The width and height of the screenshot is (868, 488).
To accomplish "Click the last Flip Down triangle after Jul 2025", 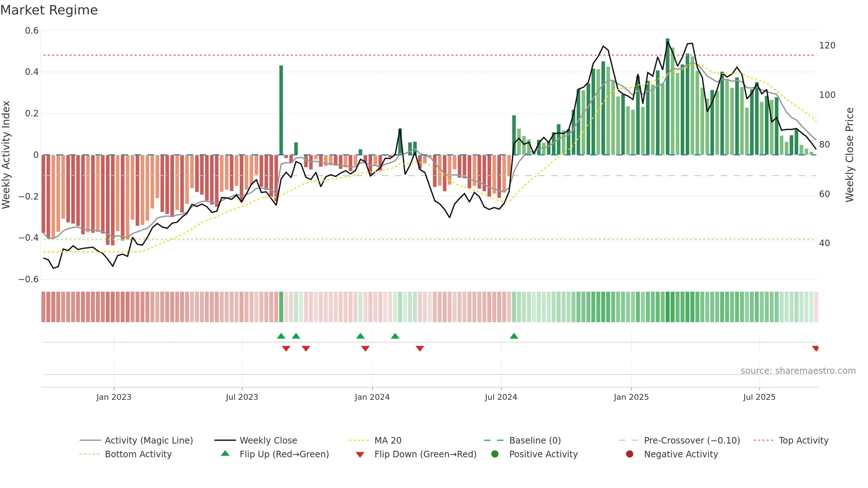I will (815, 348).
